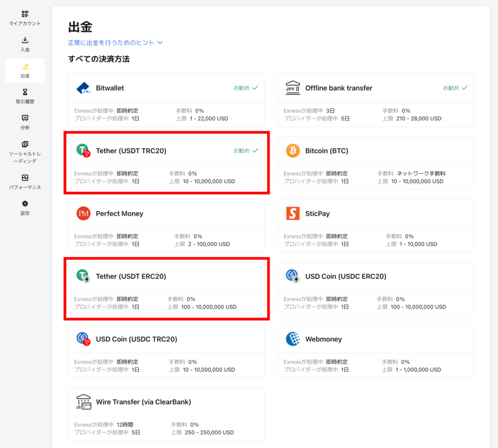Choose USD Coin (USDC ERC20) title
Screen dimensions: 498x448
(x=346, y=276)
